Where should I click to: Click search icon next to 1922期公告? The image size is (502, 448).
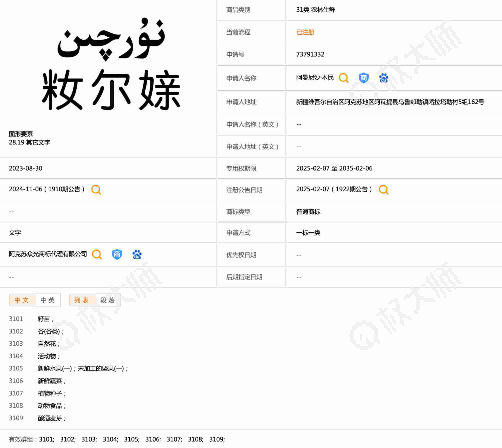click(x=383, y=189)
